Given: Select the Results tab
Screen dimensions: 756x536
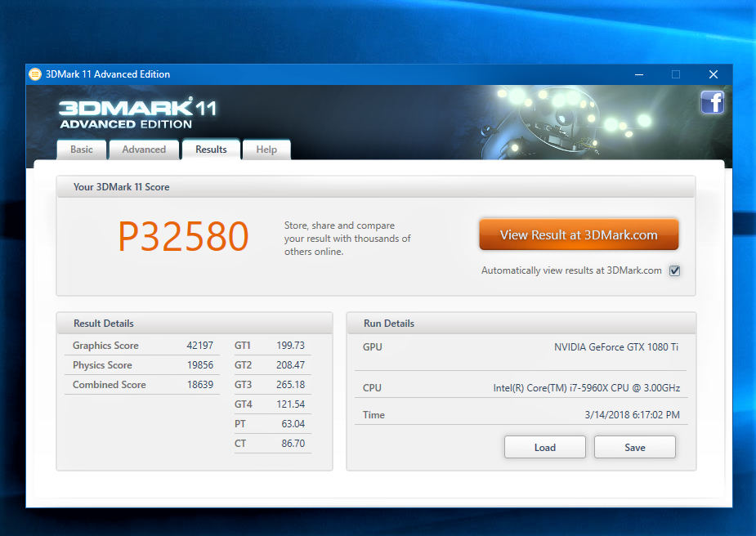Looking at the screenshot, I should (211, 150).
